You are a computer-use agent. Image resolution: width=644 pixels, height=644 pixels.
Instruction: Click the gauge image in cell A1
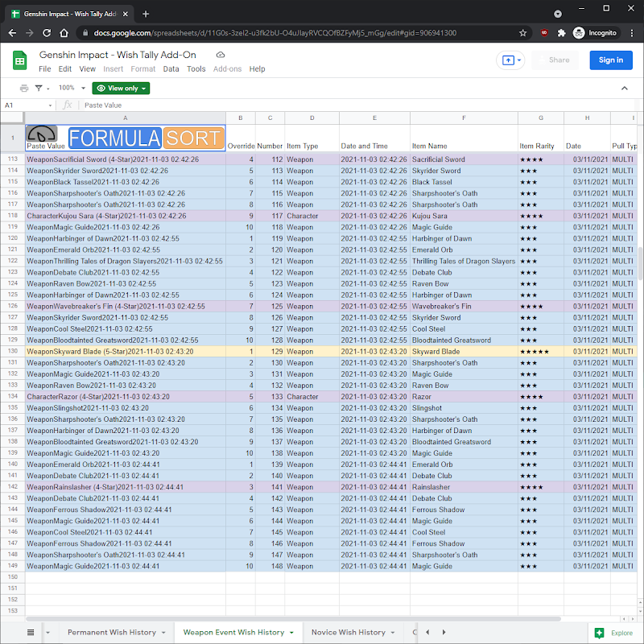(42, 134)
